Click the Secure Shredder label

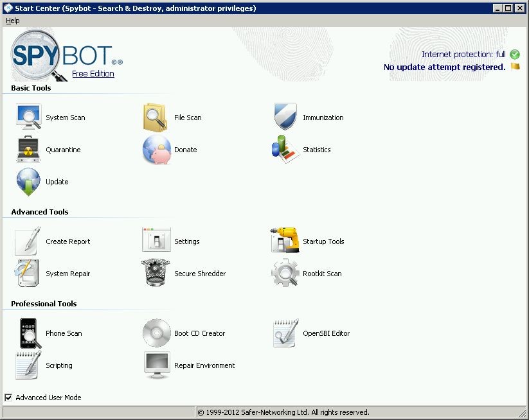pyautogui.click(x=200, y=274)
